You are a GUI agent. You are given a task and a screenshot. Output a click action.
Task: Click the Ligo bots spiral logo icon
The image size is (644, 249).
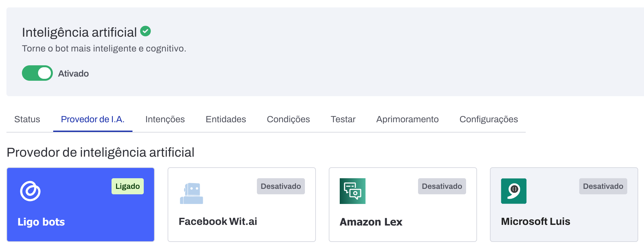(x=30, y=191)
